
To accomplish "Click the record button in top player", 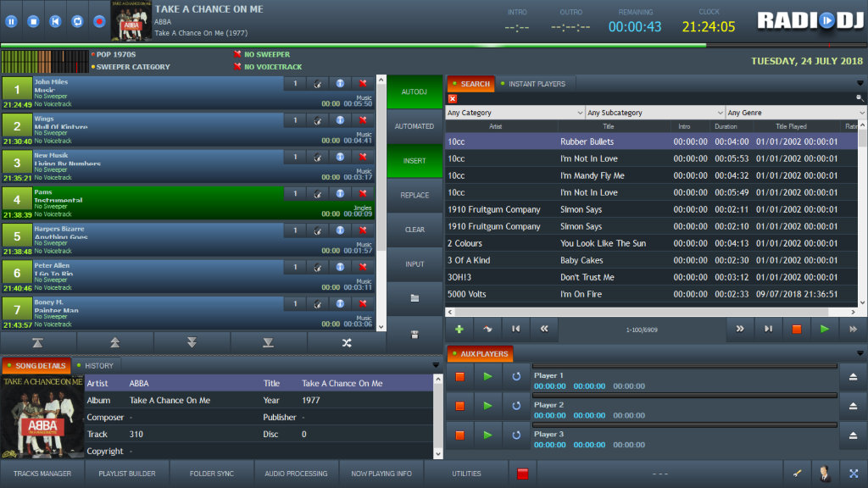I will coord(99,21).
